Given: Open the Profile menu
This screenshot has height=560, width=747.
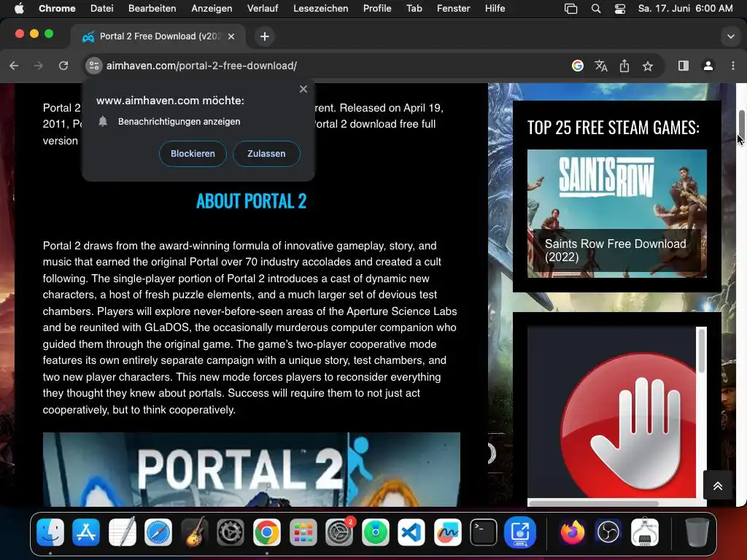Looking at the screenshot, I should (x=377, y=8).
